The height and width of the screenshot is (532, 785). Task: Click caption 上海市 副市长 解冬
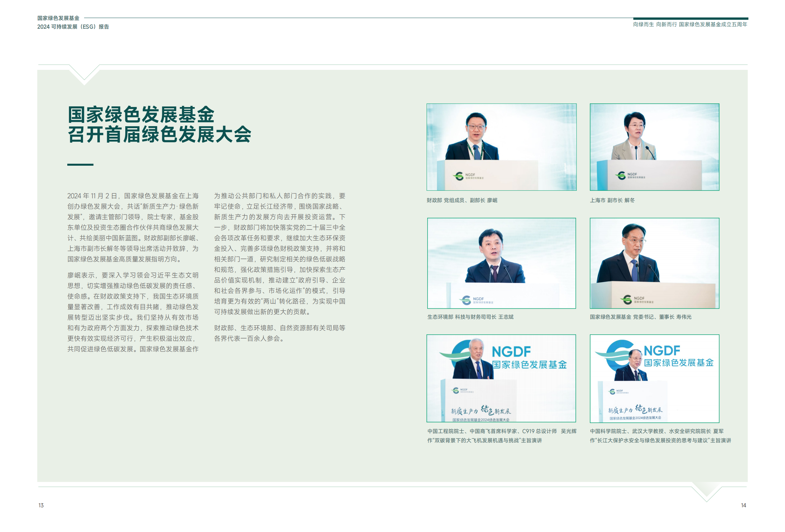click(x=612, y=200)
